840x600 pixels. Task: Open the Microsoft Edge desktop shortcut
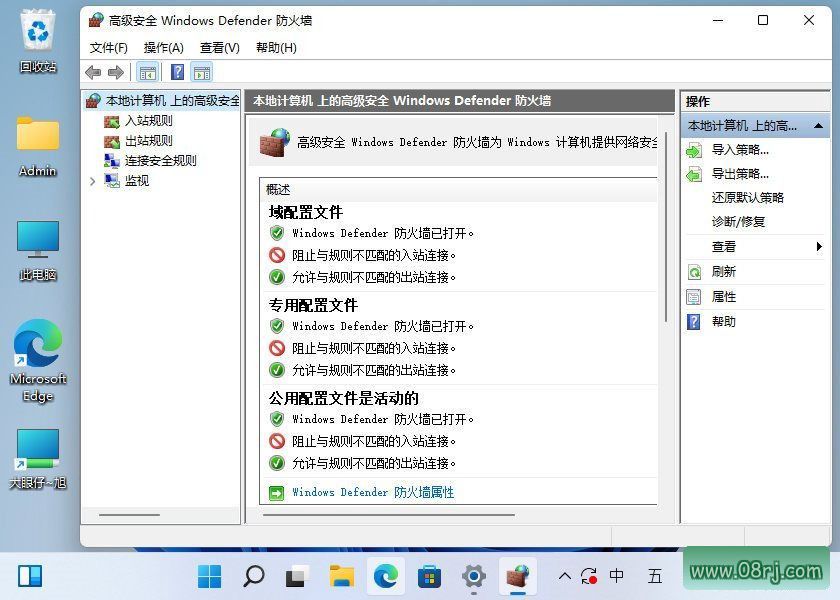point(38,360)
